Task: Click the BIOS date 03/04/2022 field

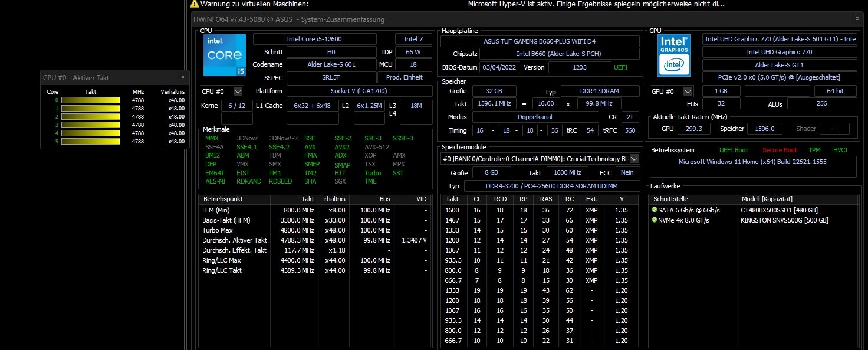Action: coord(500,67)
